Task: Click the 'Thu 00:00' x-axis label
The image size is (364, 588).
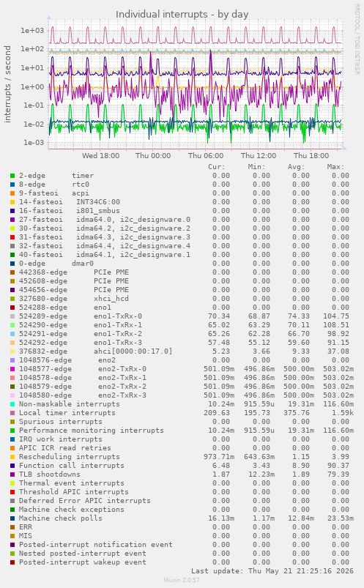Action: 153,156
